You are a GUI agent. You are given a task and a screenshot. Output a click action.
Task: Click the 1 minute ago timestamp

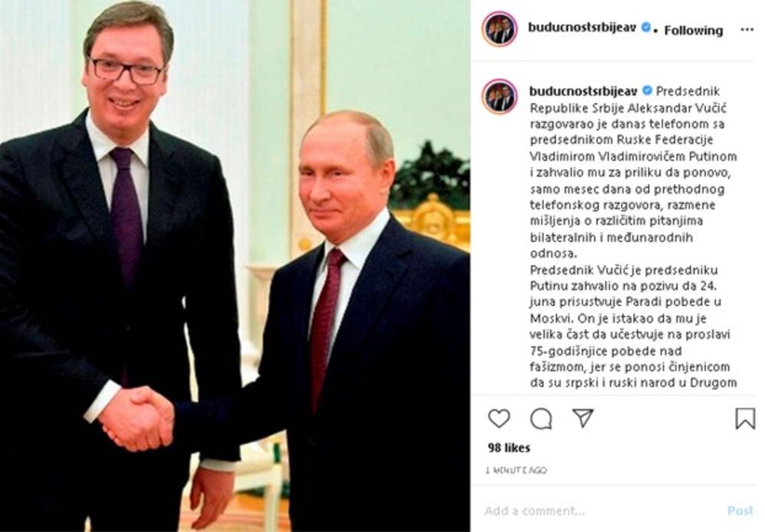tap(516, 471)
